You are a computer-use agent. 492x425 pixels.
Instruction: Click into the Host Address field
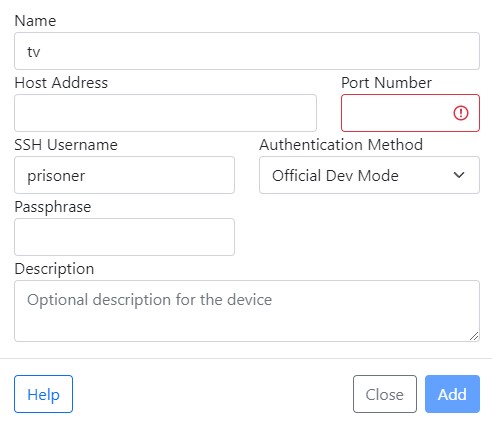pos(165,113)
